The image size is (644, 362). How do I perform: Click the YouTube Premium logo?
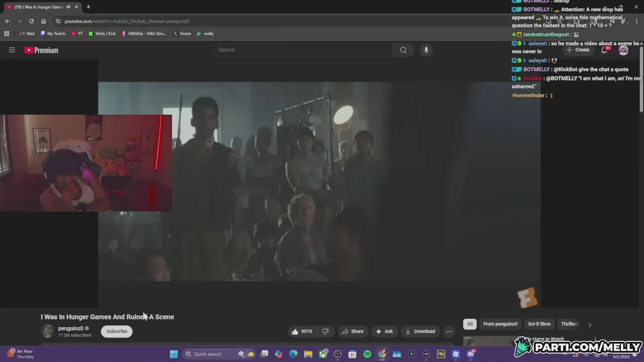coord(41,50)
